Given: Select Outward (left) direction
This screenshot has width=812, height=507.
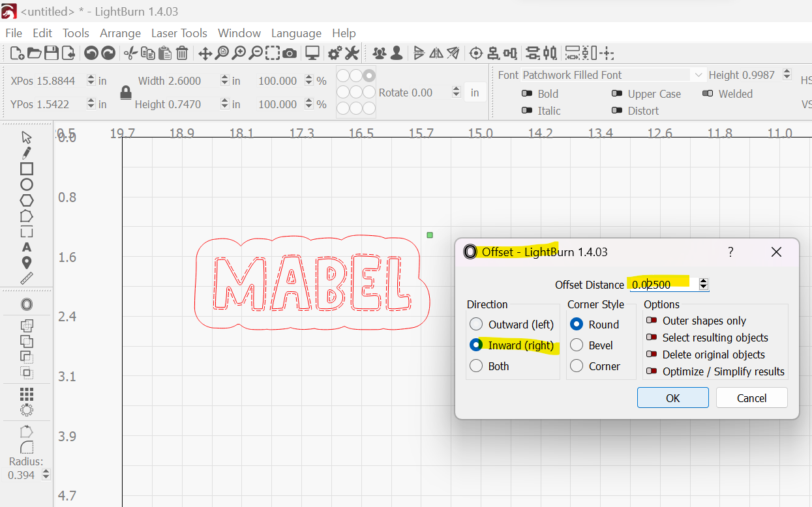Looking at the screenshot, I should click(476, 325).
